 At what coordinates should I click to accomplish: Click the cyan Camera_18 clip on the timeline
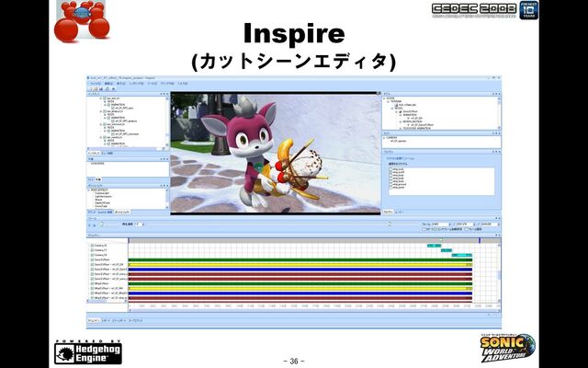click(x=461, y=255)
